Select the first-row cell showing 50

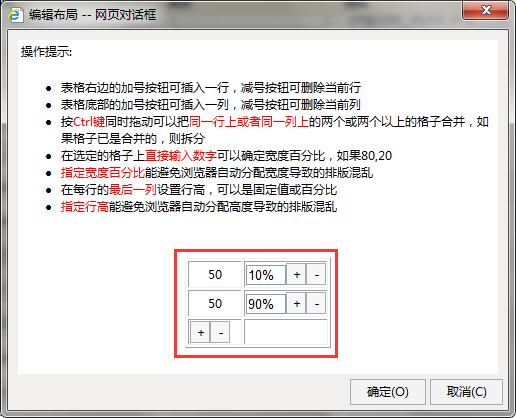tap(215, 275)
